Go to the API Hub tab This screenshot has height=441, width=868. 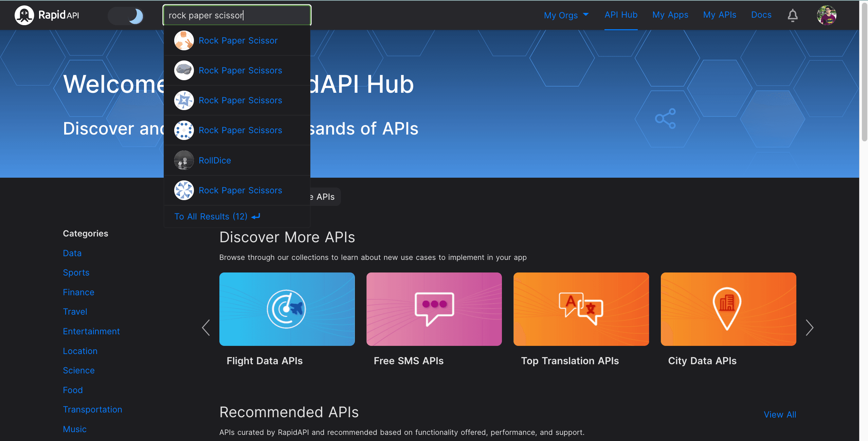621,15
